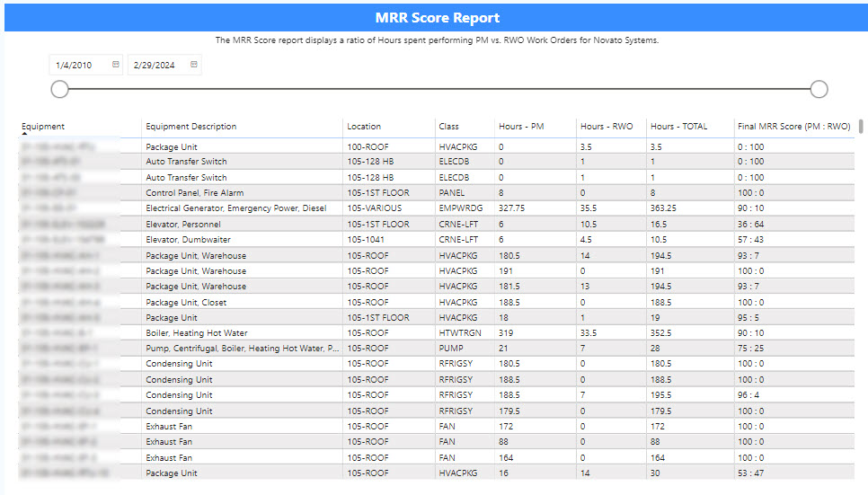Click the Hours - TOTAL column header

[x=678, y=127]
